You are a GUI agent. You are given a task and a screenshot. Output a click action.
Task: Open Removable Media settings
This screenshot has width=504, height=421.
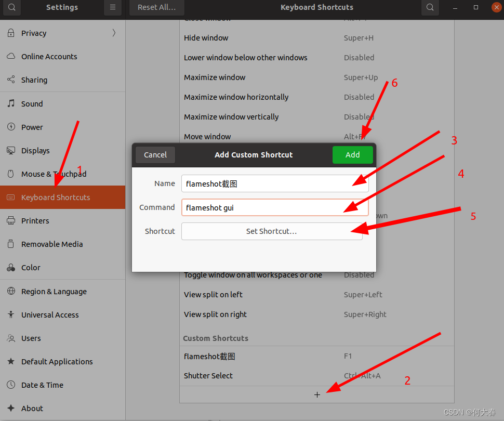[x=63, y=244]
